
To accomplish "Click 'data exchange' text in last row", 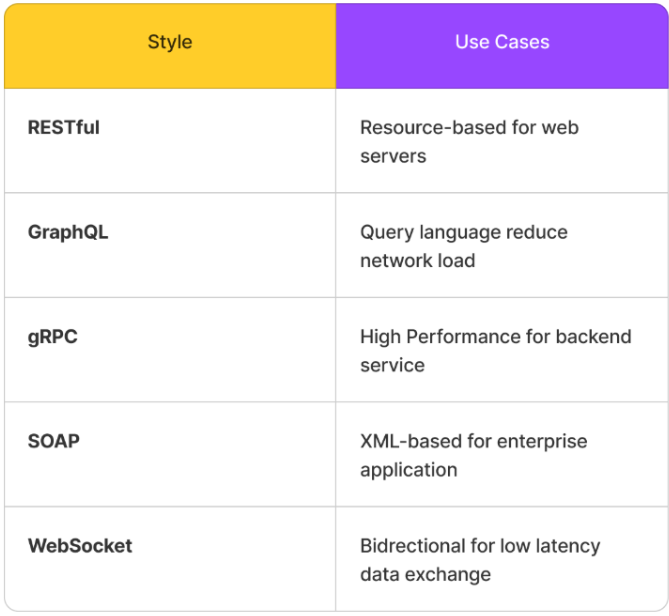I will [425, 575].
